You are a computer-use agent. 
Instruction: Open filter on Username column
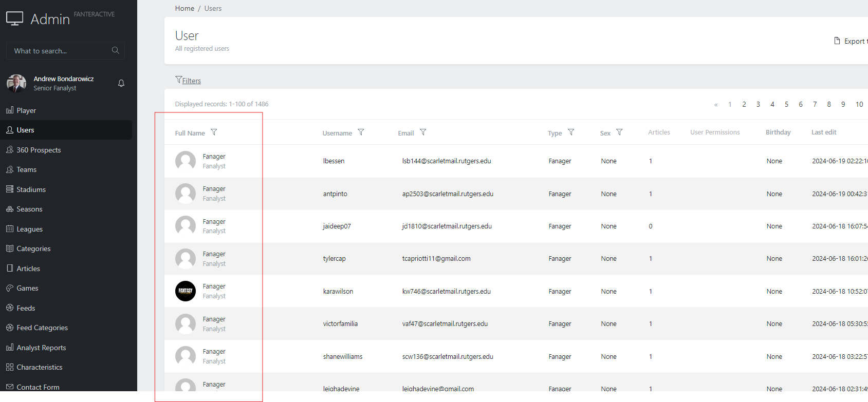[361, 132]
